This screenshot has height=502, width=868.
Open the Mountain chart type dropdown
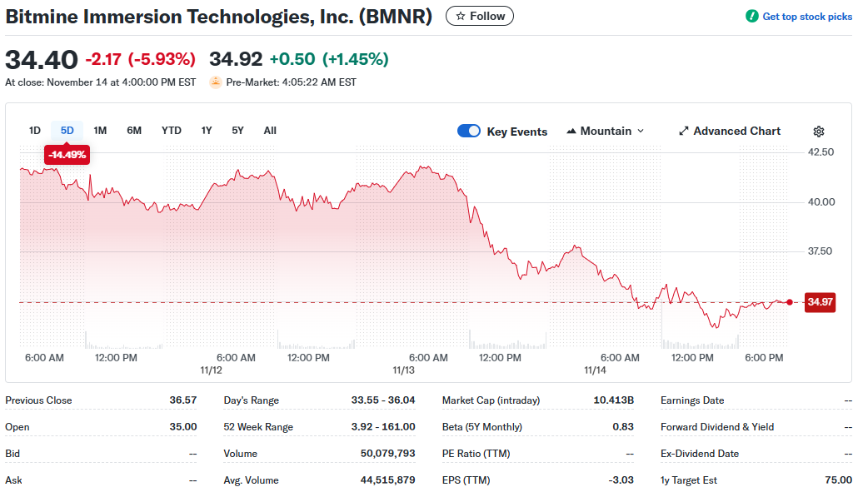[606, 132]
